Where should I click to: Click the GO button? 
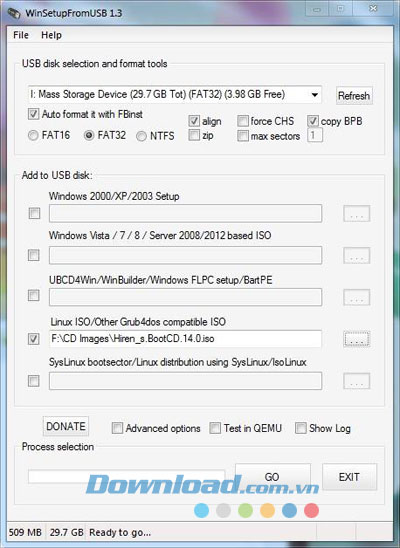click(x=272, y=477)
